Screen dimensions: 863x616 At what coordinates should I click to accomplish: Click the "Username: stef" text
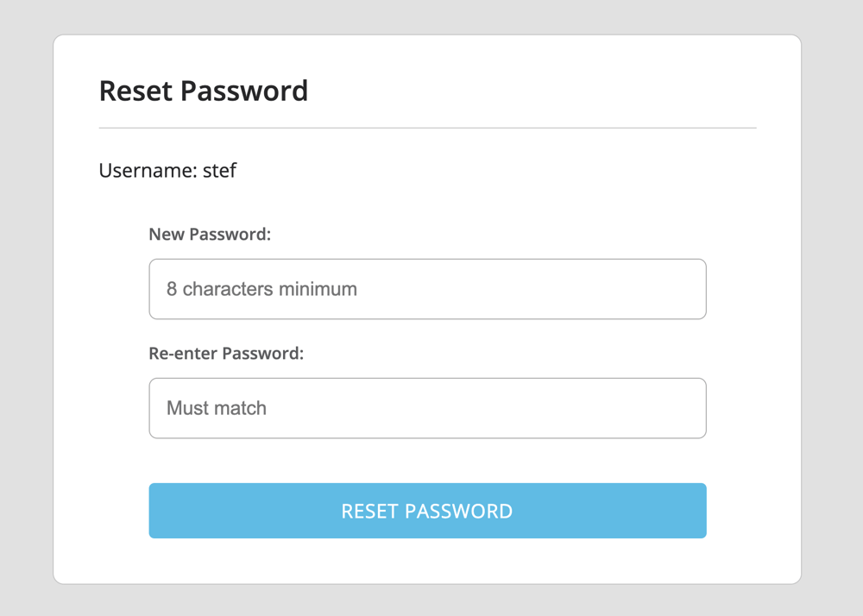(167, 170)
